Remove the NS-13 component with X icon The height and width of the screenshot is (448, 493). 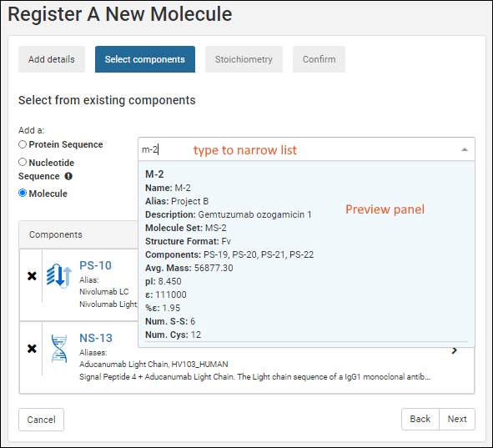click(x=32, y=349)
